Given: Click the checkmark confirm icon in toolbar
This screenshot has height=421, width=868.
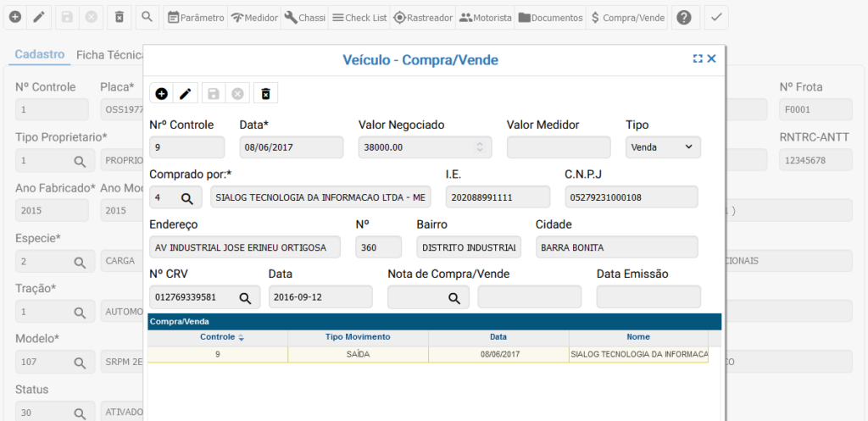Looking at the screenshot, I should (x=716, y=17).
